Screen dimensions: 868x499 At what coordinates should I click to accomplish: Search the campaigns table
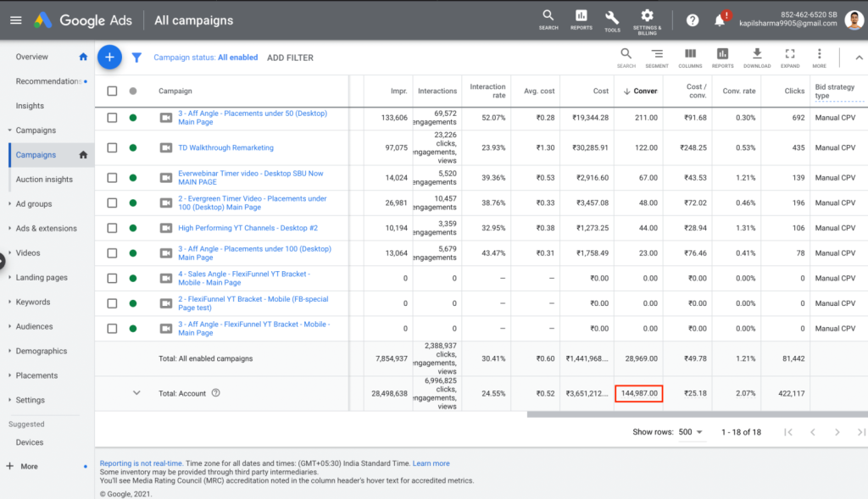pyautogui.click(x=626, y=58)
